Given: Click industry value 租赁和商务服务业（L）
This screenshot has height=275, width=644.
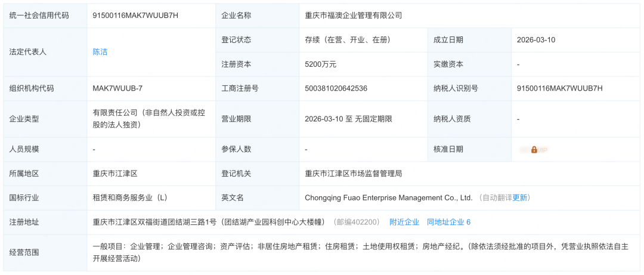Looking at the screenshot, I should (130, 197).
